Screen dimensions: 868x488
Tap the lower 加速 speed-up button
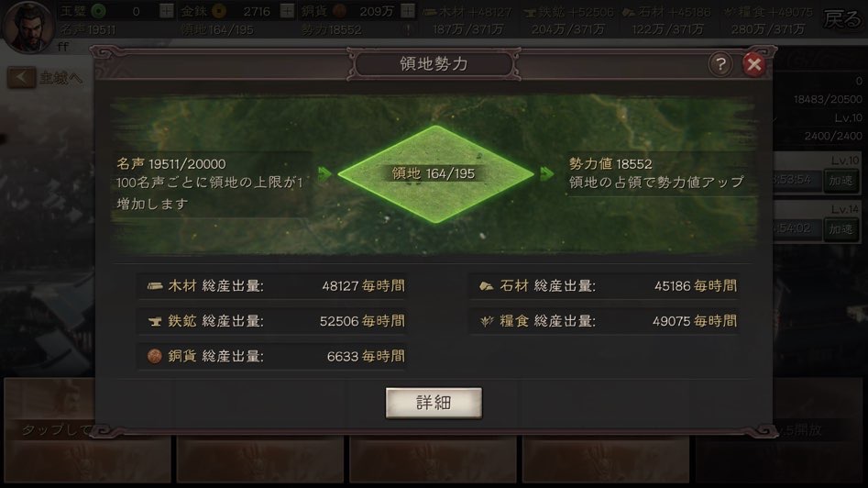click(x=841, y=228)
